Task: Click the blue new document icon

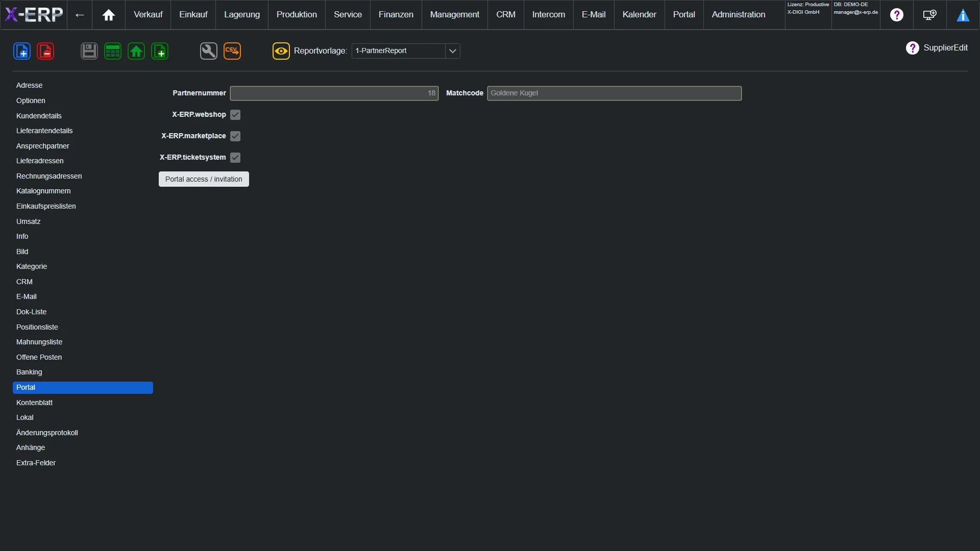Action: click(22, 51)
